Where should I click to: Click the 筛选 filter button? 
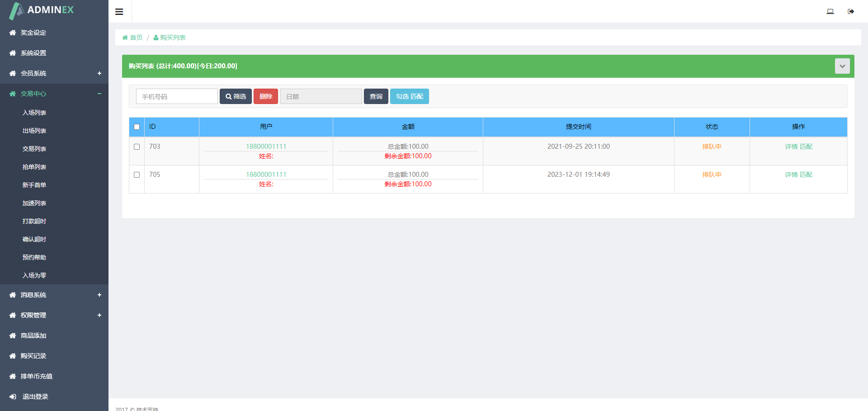click(x=236, y=96)
